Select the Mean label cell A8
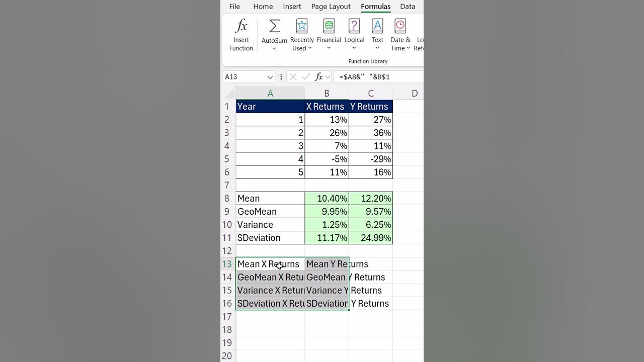The height and width of the screenshot is (362, 644). (x=270, y=198)
